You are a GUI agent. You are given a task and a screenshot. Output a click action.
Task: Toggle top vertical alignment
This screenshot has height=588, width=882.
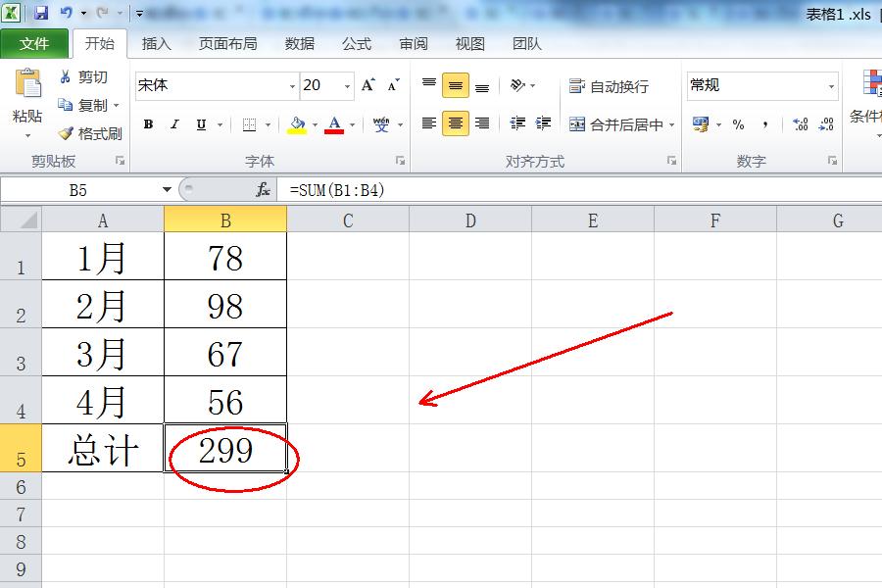coord(428,85)
